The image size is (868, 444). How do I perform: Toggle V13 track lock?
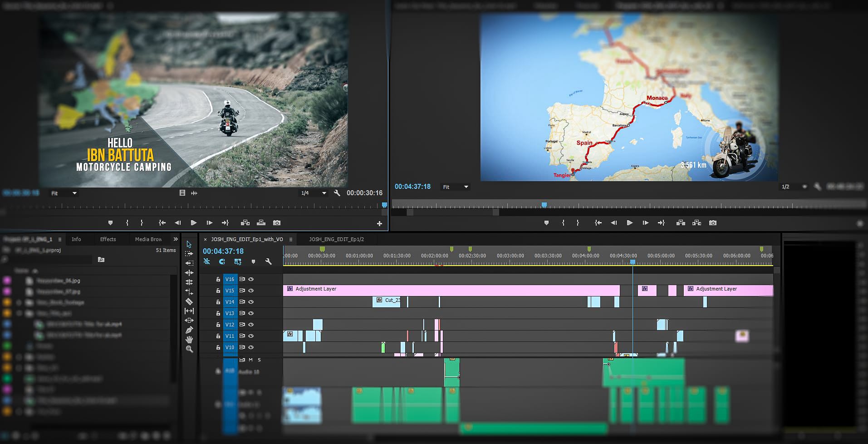218,313
